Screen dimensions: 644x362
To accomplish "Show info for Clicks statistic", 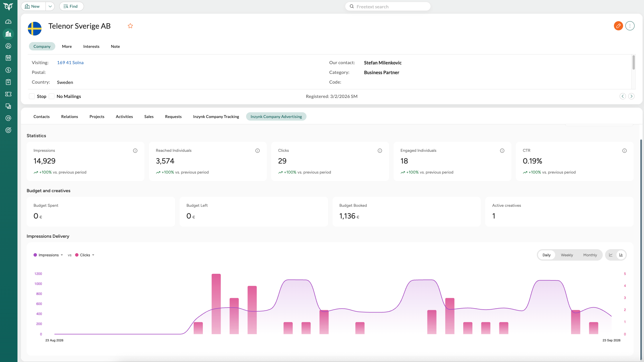I will (x=380, y=151).
